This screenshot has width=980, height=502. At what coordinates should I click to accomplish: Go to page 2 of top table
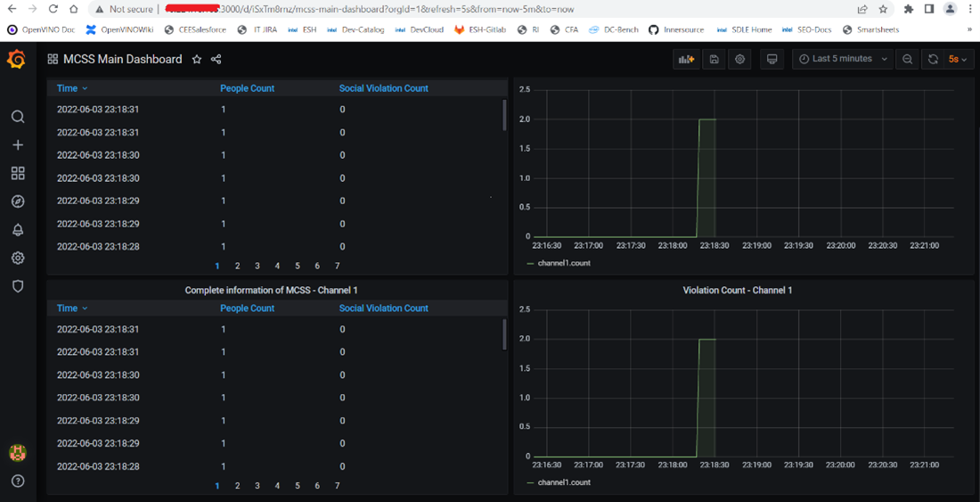[238, 266]
